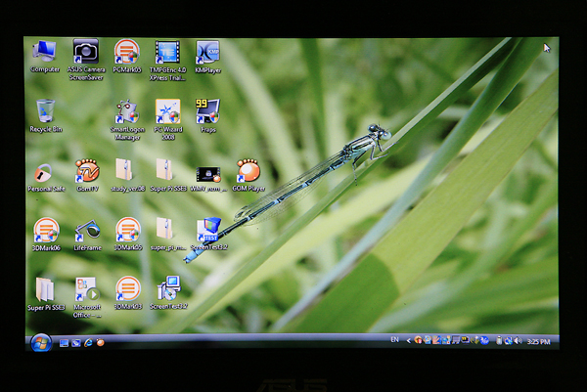The height and width of the screenshot is (392, 587).
Task: Click the 3:25 PM taskbar clock
Action: point(538,341)
